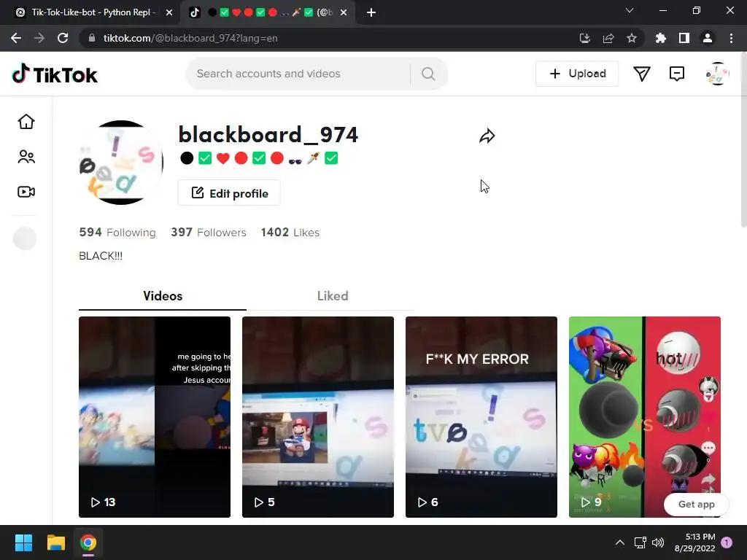
Task: Open the inbox notifications icon
Action: [x=677, y=74]
